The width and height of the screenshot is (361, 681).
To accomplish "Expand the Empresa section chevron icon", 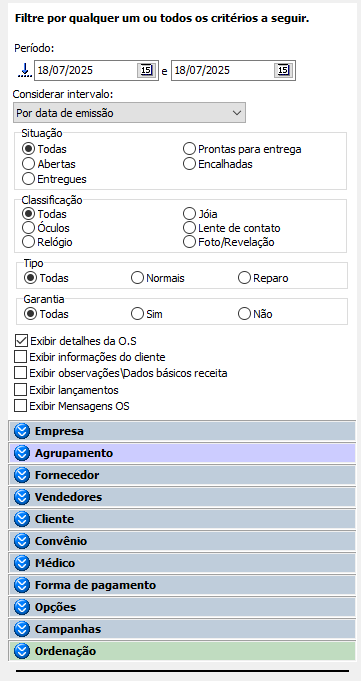I will (22, 431).
